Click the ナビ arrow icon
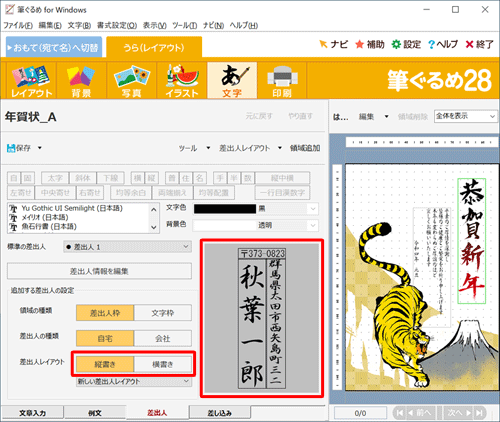The width and height of the screenshot is (500, 422). [x=323, y=44]
